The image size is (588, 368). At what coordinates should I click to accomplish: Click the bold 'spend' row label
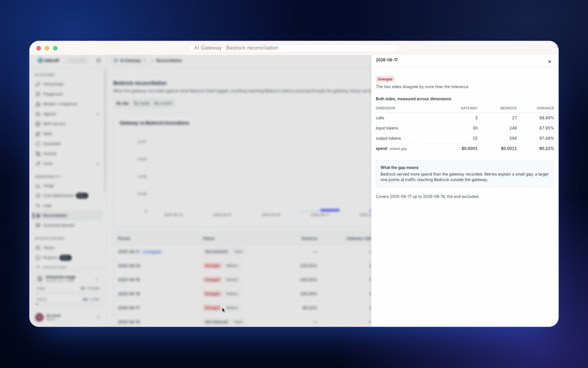pos(381,148)
